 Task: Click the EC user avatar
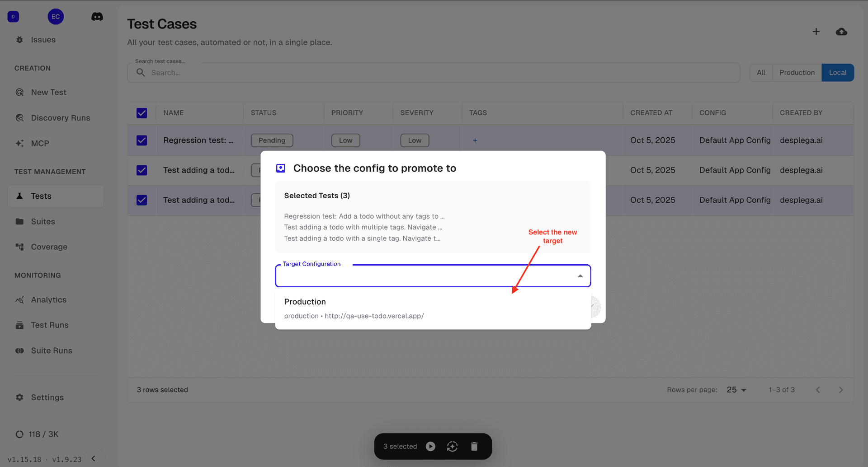[x=56, y=17]
